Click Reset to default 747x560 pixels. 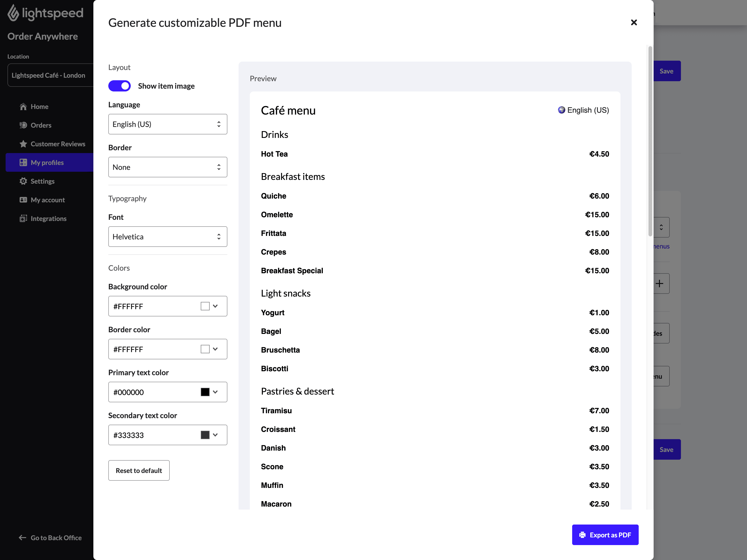coord(138,470)
